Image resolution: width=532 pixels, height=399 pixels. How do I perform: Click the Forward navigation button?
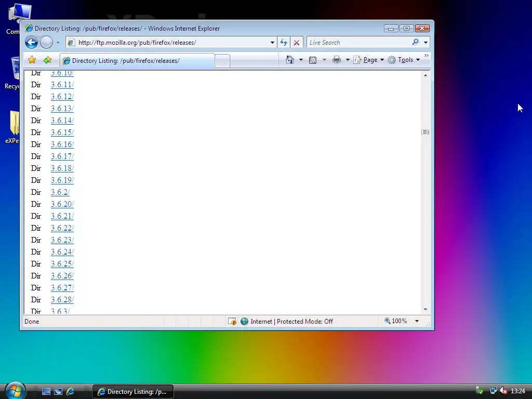click(x=46, y=43)
